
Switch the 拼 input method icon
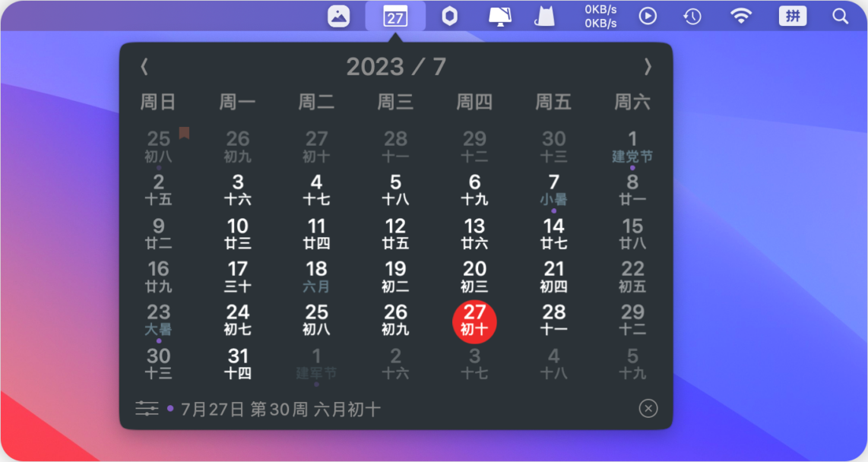tap(793, 16)
